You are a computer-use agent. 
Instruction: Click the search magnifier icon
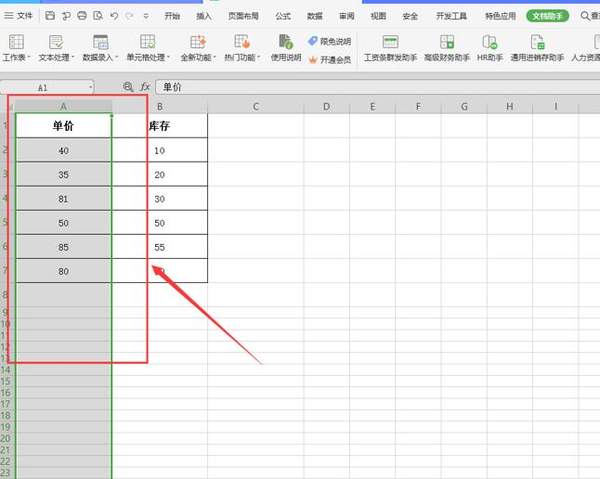click(x=585, y=16)
